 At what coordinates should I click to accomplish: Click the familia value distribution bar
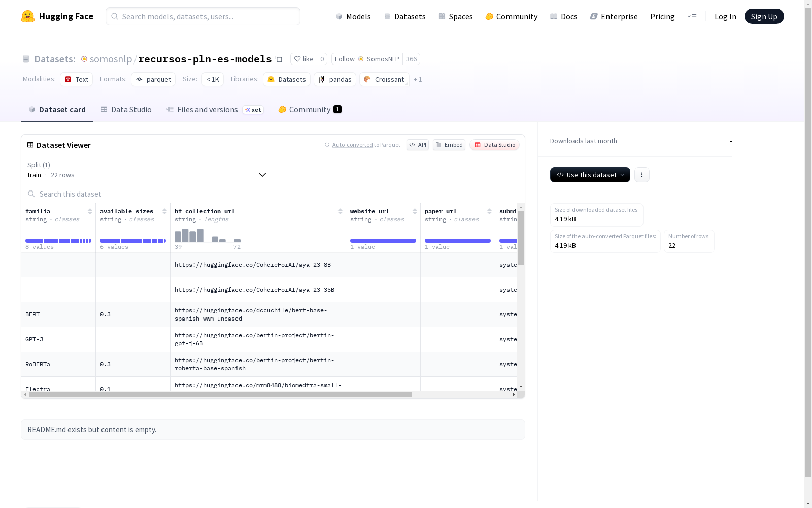tap(58, 241)
